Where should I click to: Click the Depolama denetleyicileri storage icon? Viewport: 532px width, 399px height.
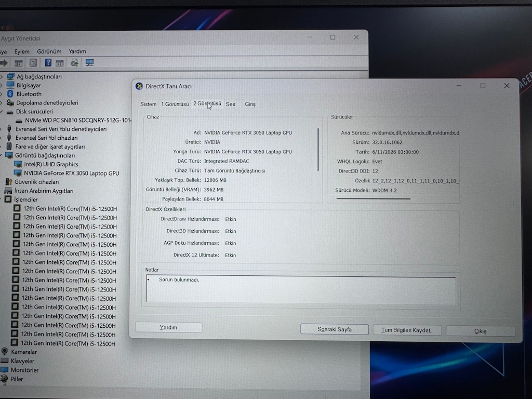tap(10, 102)
